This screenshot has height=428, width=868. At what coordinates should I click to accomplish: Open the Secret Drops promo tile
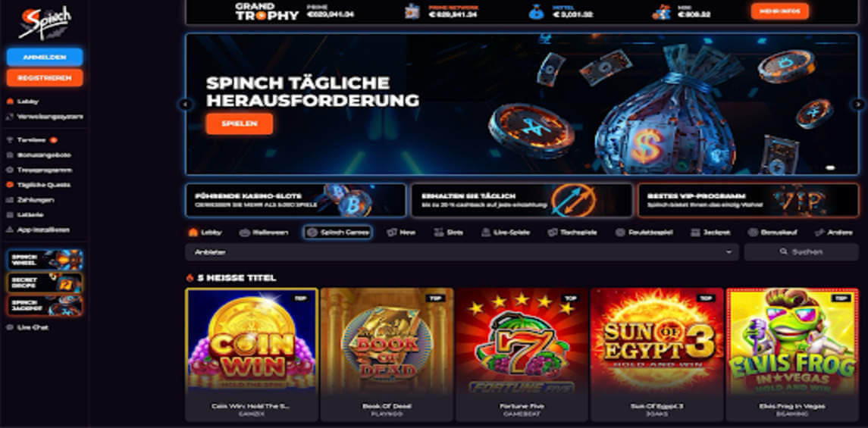45,283
